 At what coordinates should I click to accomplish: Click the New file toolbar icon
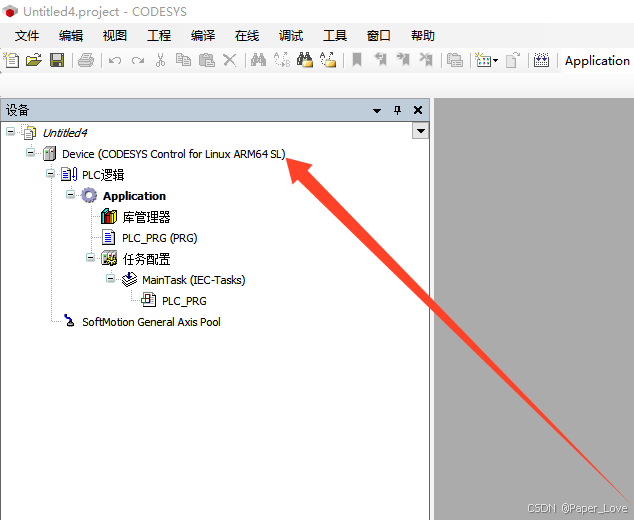(11, 60)
